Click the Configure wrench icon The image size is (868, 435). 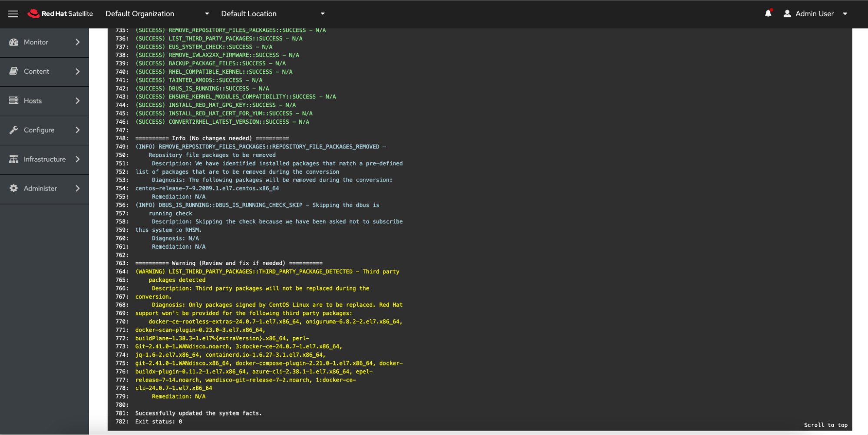(14, 130)
